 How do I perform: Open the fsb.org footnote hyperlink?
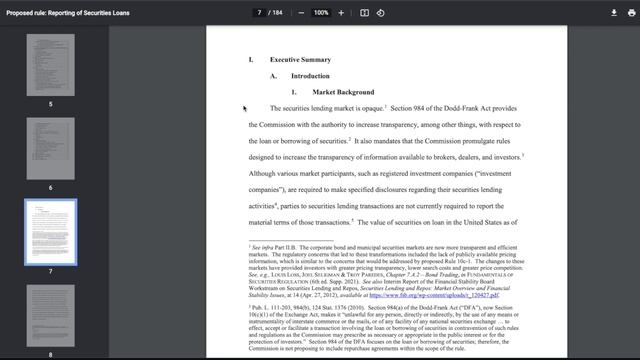[434, 295]
